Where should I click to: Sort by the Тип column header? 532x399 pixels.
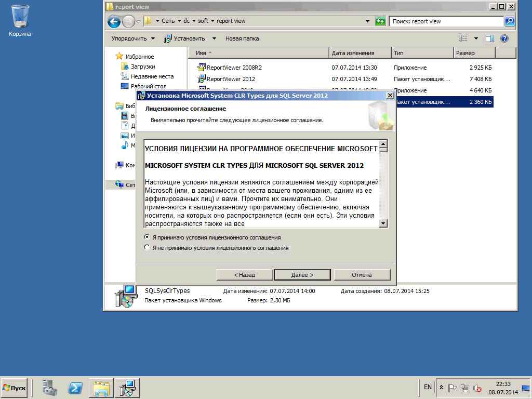click(422, 53)
